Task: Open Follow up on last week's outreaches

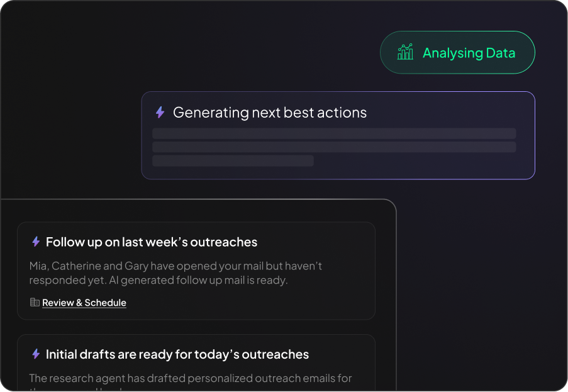Action: coord(152,242)
